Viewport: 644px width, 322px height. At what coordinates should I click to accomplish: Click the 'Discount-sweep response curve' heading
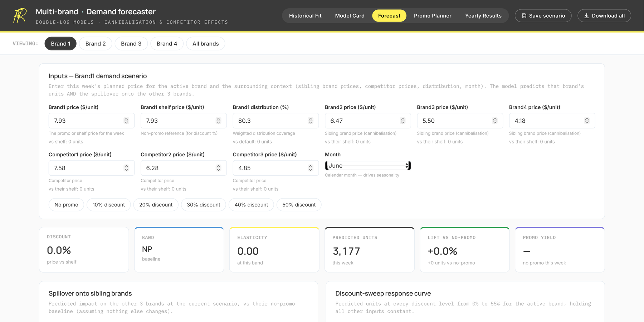click(383, 293)
